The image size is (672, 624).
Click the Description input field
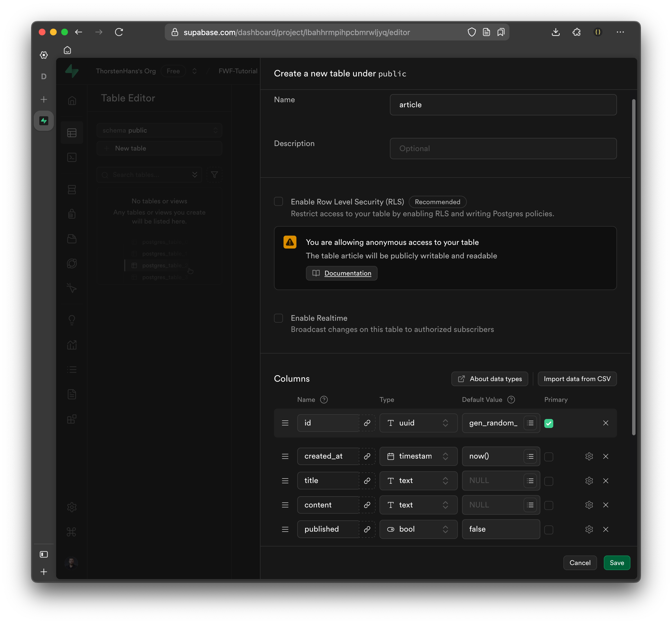click(503, 149)
